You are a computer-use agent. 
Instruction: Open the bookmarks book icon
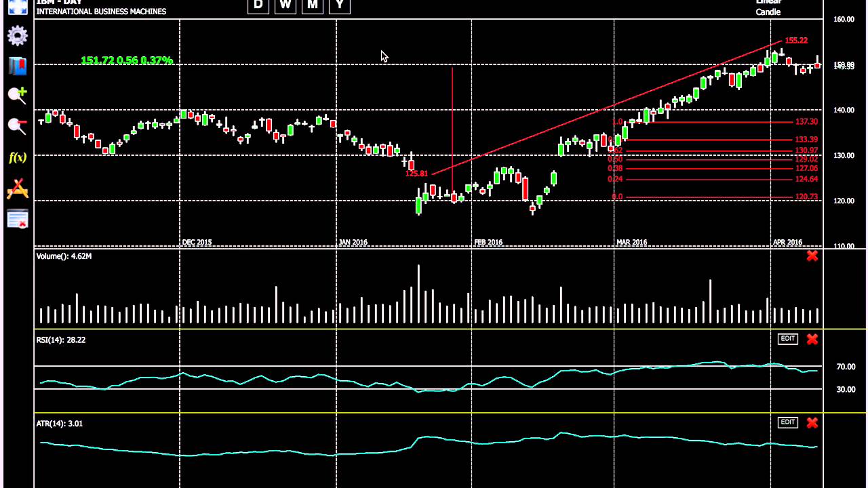(18, 66)
